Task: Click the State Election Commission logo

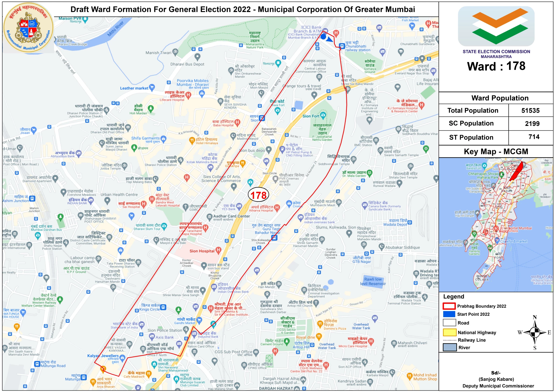Action: coord(496,27)
